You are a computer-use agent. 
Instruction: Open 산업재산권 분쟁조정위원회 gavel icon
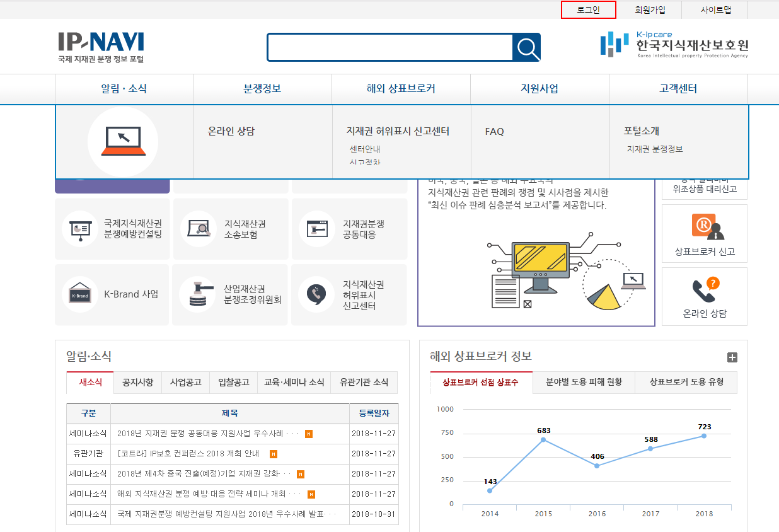pos(197,294)
